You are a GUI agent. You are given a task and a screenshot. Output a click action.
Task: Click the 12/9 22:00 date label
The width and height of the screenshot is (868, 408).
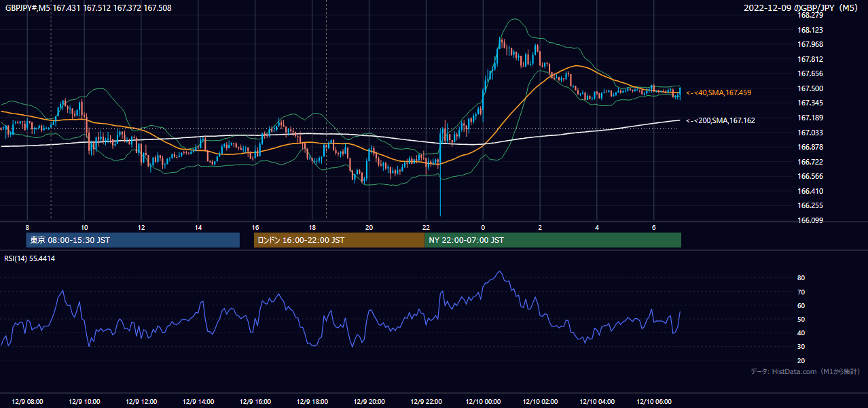coord(426,402)
